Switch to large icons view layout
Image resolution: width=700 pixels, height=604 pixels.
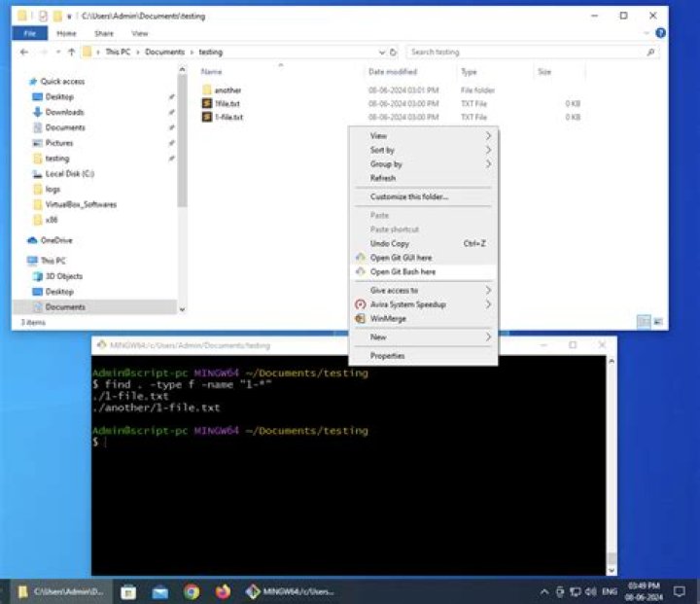click(x=658, y=321)
